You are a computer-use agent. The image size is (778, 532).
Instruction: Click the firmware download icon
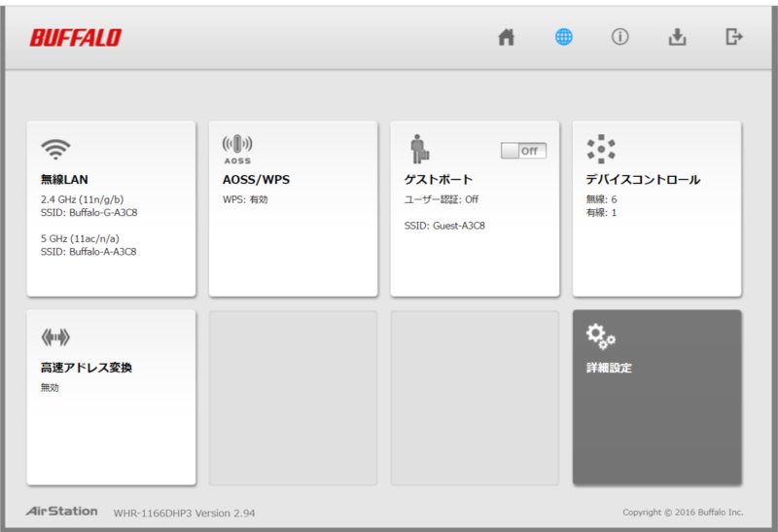pyautogui.click(x=677, y=37)
